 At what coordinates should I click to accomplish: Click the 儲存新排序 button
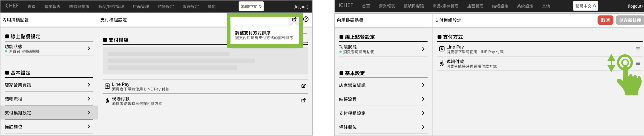point(630,20)
